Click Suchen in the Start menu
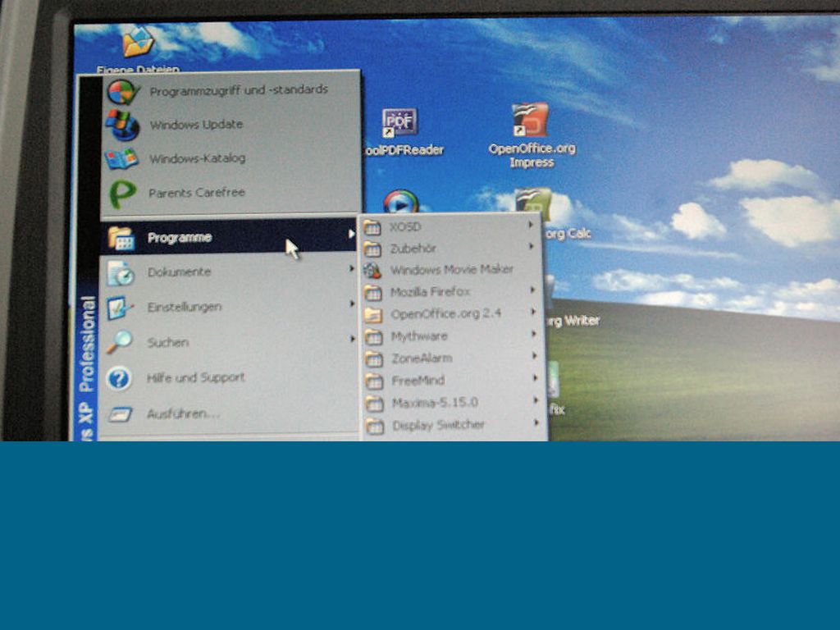The height and width of the screenshot is (630, 840). coord(167,342)
